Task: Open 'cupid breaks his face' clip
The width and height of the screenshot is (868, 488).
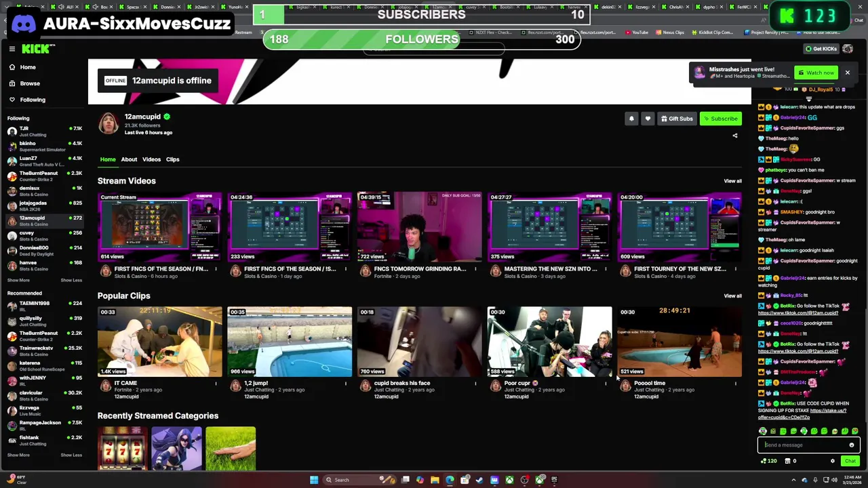Action: click(420, 342)
